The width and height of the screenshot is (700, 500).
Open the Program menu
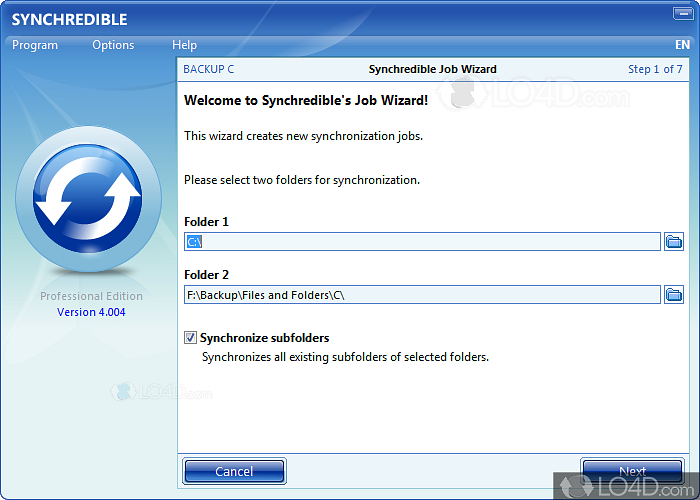click(35, 45)
